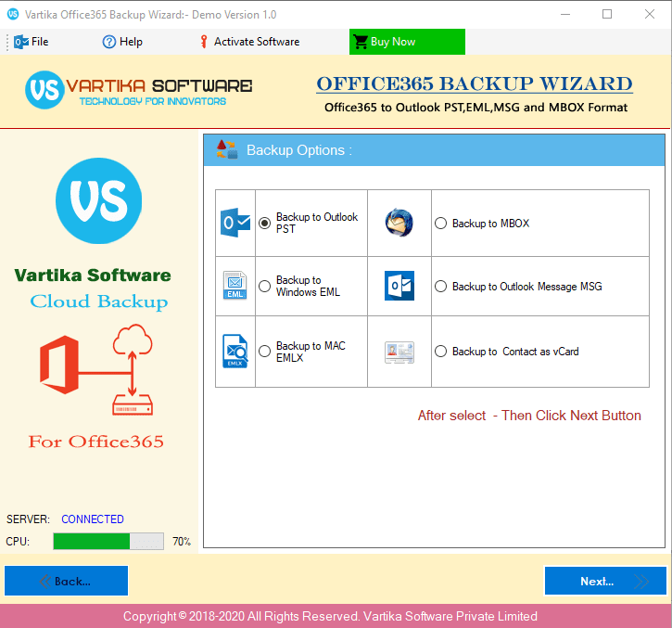The image size is (672, 628).
Task: Minimize the Backup Wizard window
Action: (x=565, y=14)
